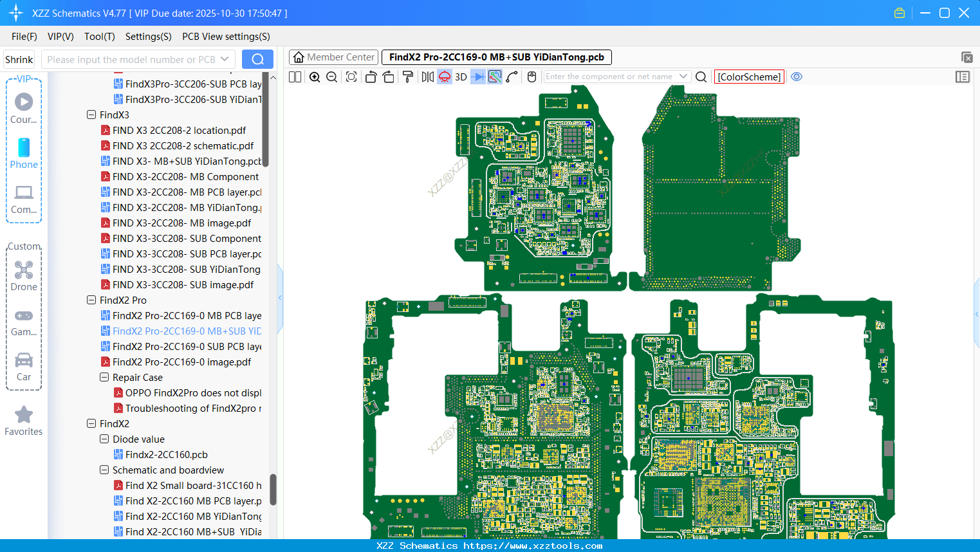Click the zoom in magnifier icon
The height and width of the screenshot is (552, 980).
(x=315, y=77)
